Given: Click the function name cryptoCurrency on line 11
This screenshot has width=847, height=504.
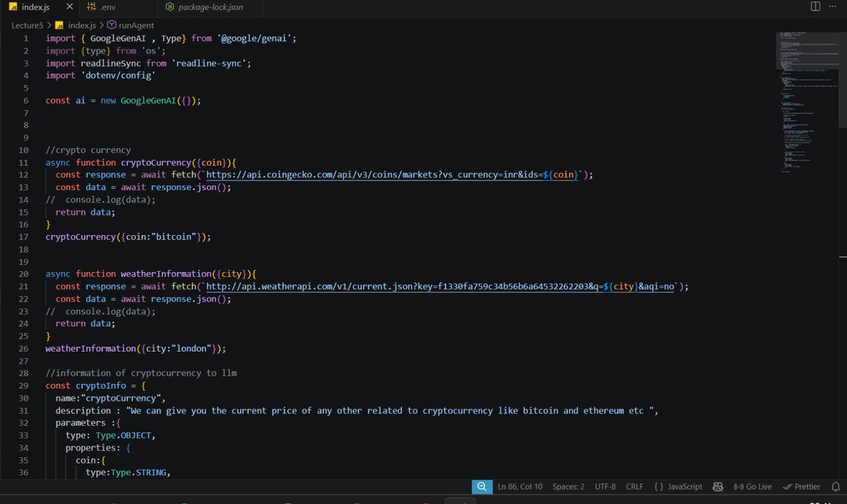Looking at the screenshot, I should pyautogui.click(x=155, y=162).
